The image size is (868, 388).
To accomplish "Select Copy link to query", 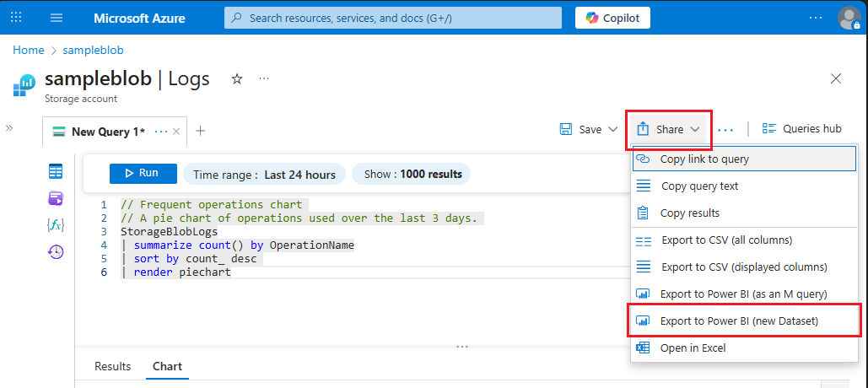I will click(745, 159).
